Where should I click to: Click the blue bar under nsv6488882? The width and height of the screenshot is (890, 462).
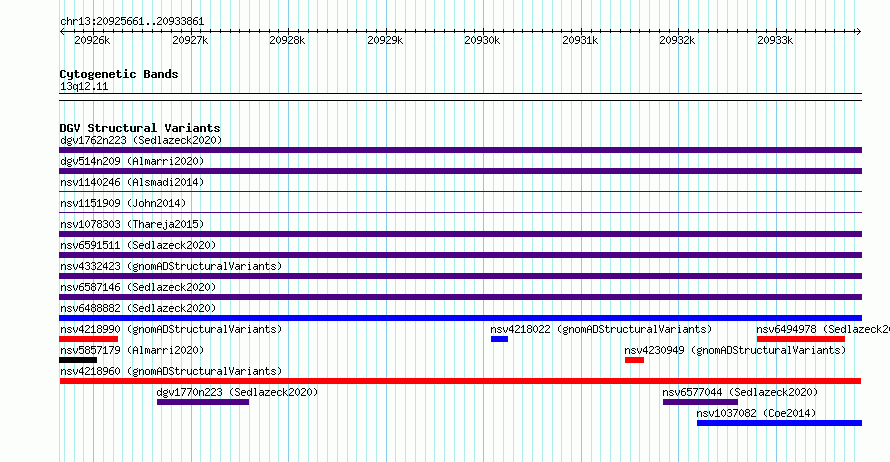coord(460,318)
